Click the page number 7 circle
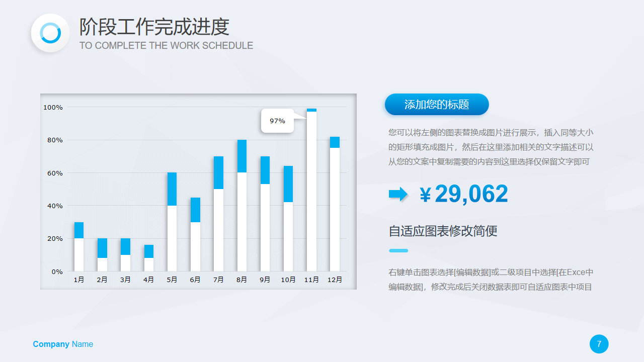This screenshot has width=644, height=362. (599, 344)
